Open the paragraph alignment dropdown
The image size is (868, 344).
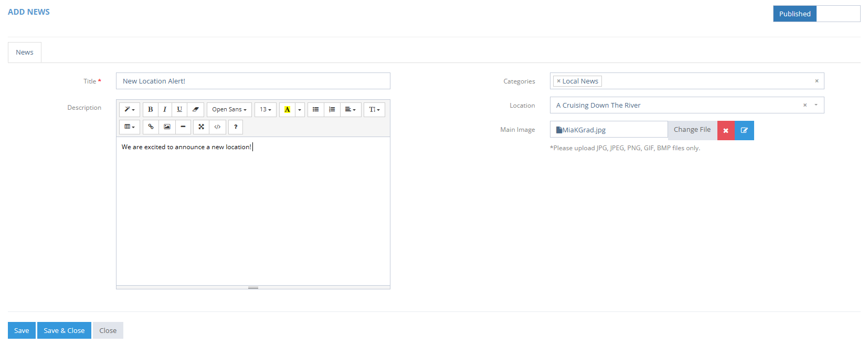pyautogui.click(x=351, y=109)
